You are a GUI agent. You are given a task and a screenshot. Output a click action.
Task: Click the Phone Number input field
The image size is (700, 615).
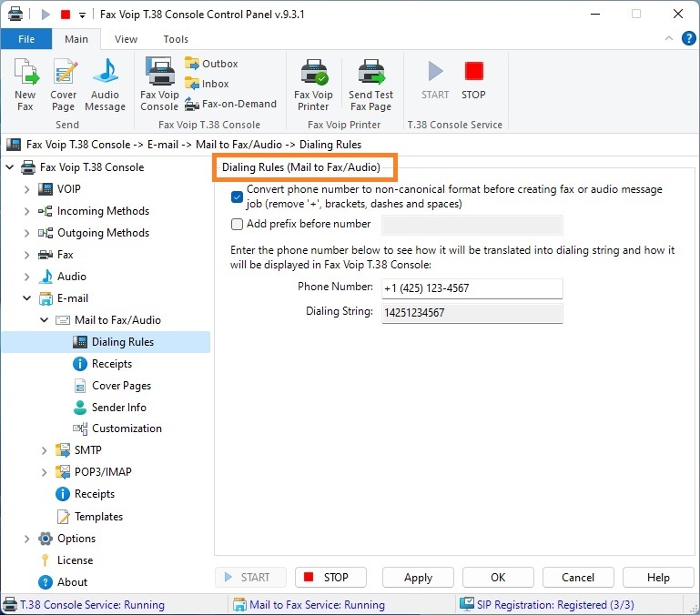point(472,288)
